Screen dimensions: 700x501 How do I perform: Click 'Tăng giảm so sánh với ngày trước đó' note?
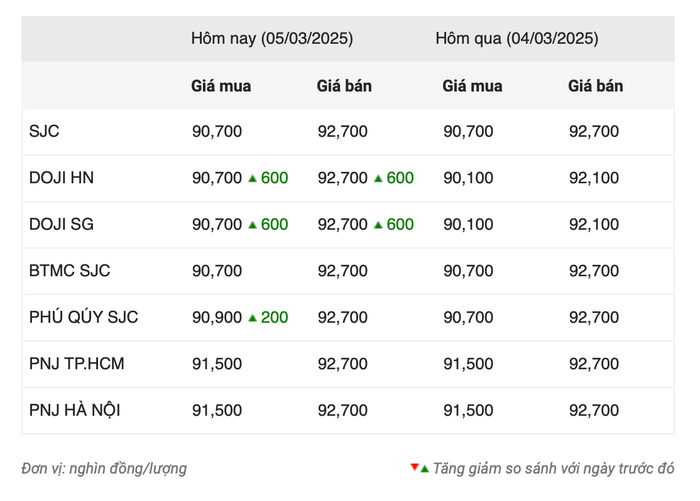554,469
